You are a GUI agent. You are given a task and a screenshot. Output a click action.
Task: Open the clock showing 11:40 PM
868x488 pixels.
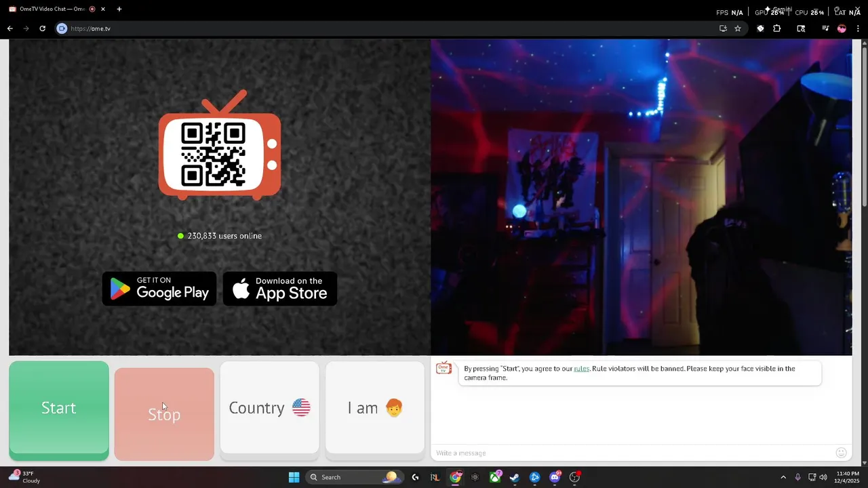click(848, 477)
